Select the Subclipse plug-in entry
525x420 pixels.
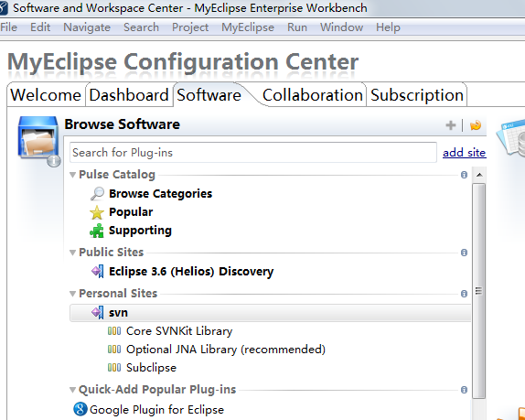point(151,368)
